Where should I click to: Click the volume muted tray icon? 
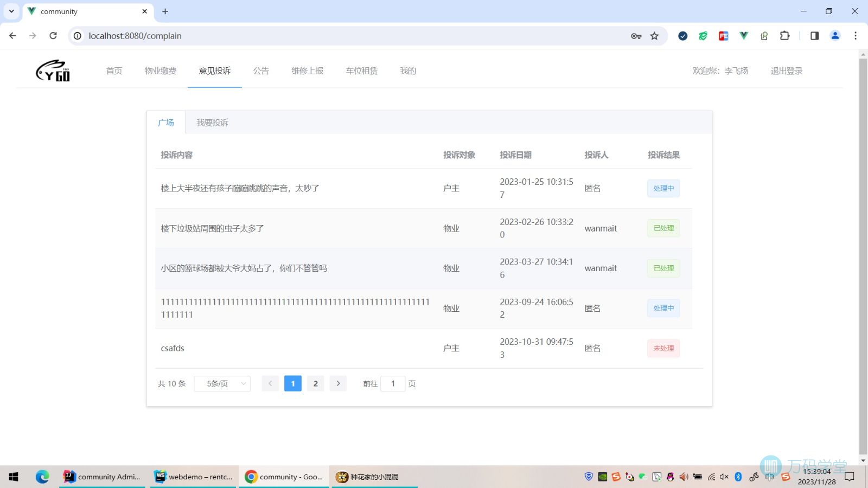[x=724, y=477]
